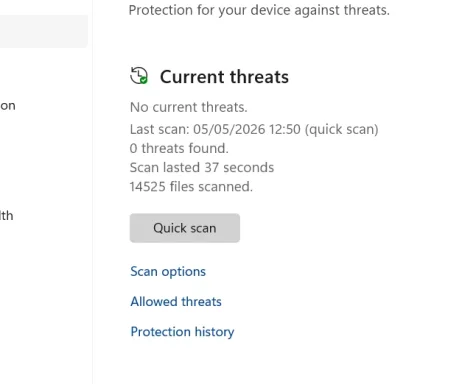Click the '0 threats found.' text
The width and height of the screenshot is (462, 384).
tap(179, 148)
